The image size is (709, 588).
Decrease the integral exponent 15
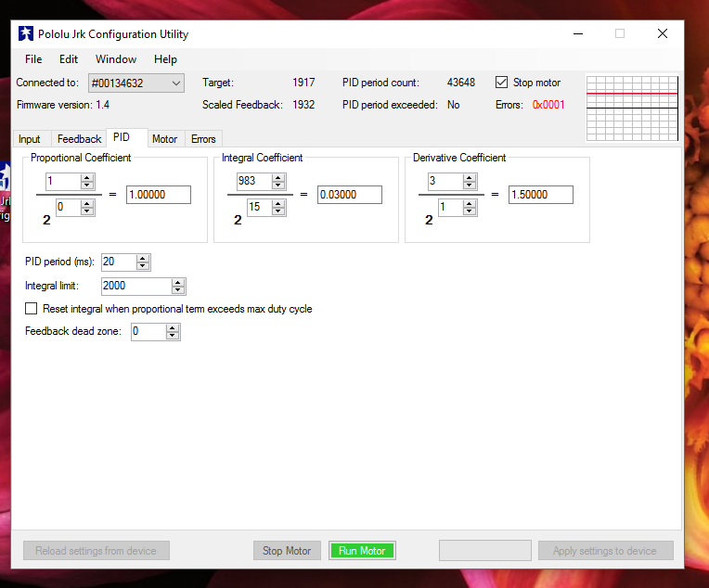[278, 211]
